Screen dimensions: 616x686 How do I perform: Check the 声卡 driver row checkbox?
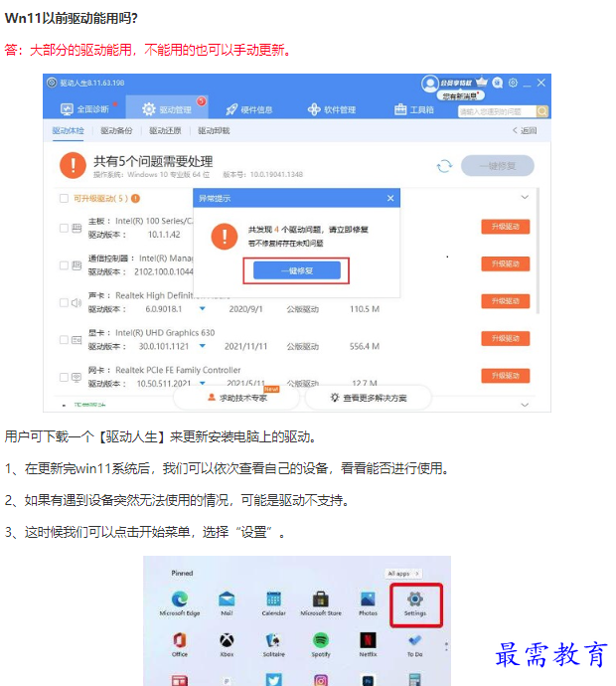(x=64, y=302)
